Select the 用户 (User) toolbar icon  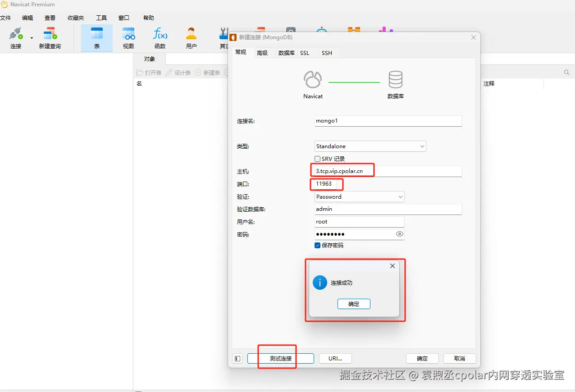(192, 38)
